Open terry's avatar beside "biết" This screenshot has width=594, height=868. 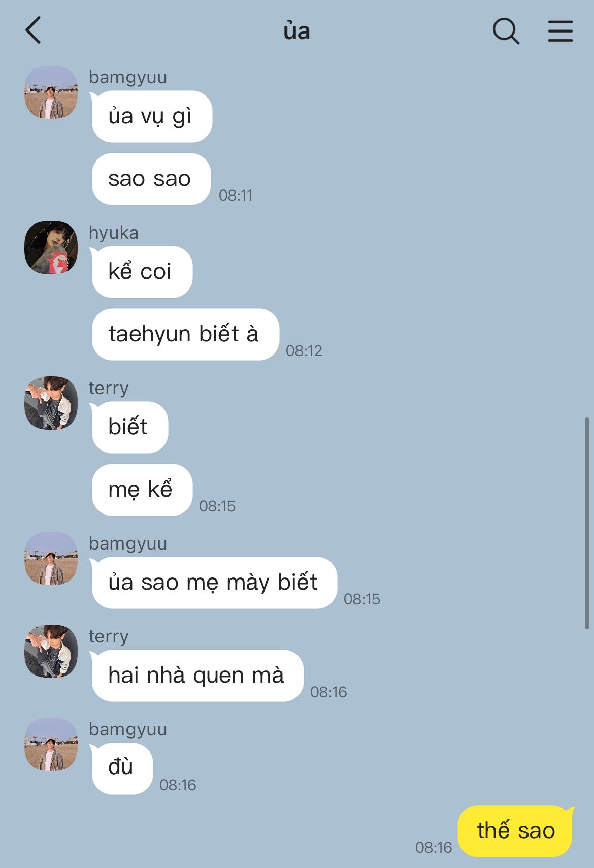(x=51, y=403)
